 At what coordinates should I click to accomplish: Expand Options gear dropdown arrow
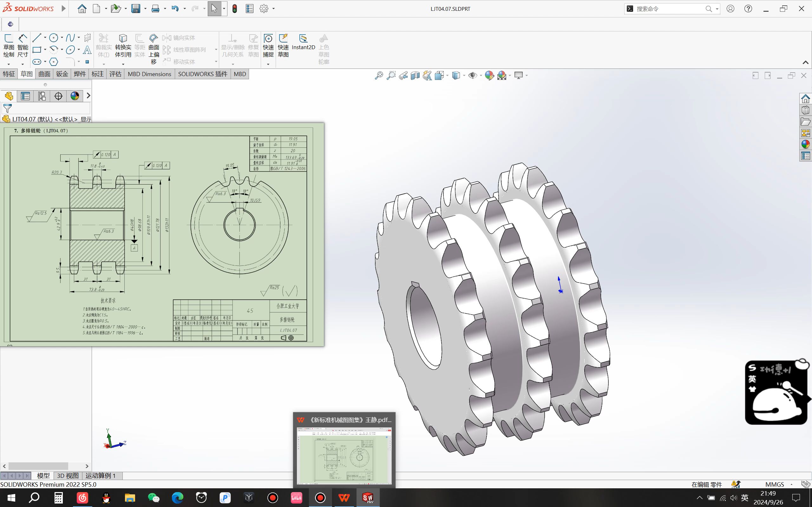[274, 9]
